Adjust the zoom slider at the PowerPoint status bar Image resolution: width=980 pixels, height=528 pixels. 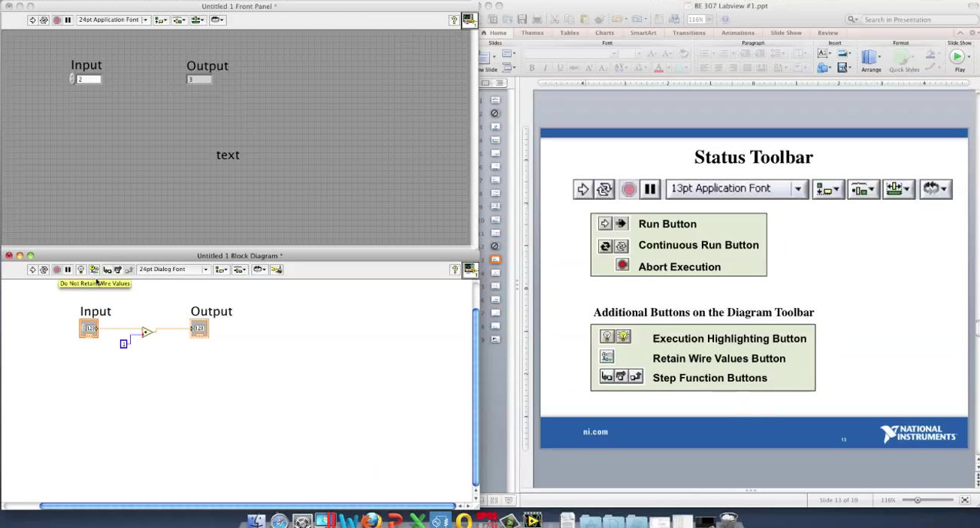[x=918, y=499]
